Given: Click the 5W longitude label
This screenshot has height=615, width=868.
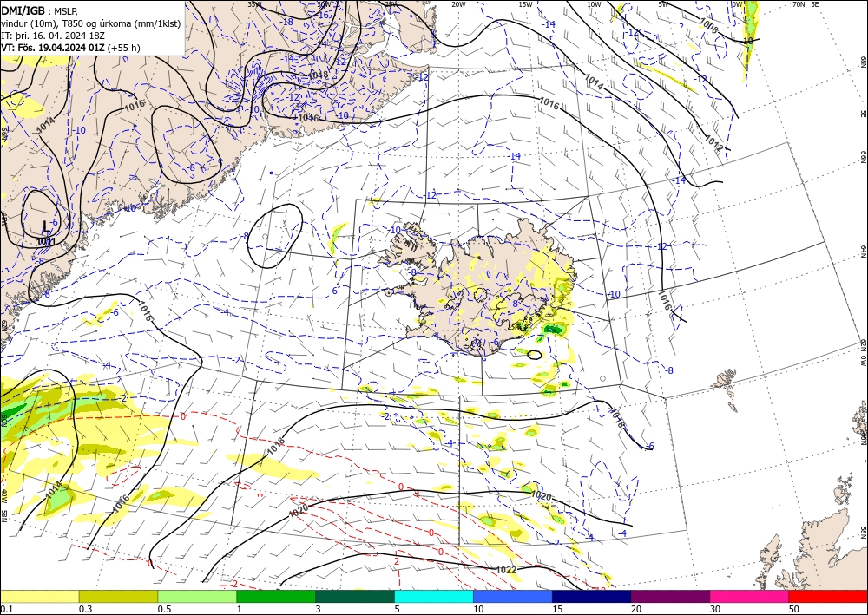Looking at the screenshot, I should coord(663,4).
